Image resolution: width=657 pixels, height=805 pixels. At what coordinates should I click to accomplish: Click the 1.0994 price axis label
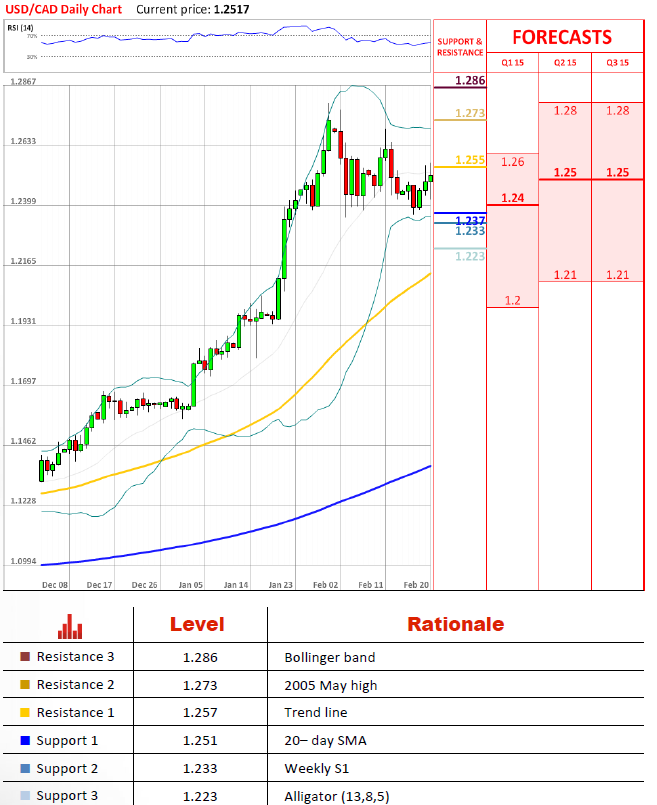pyautogui.click(x=23, y=561)
